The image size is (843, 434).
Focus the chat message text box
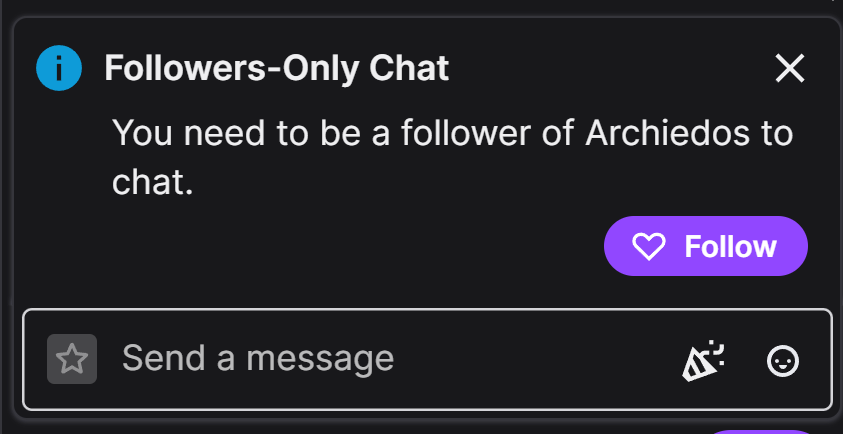[380, 359]
